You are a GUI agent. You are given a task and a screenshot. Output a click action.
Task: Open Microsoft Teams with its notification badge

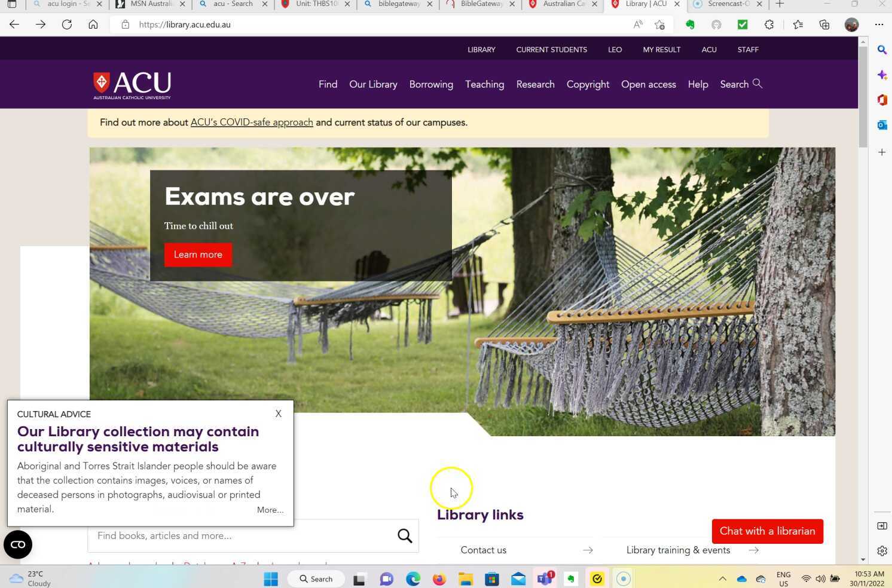545,578
